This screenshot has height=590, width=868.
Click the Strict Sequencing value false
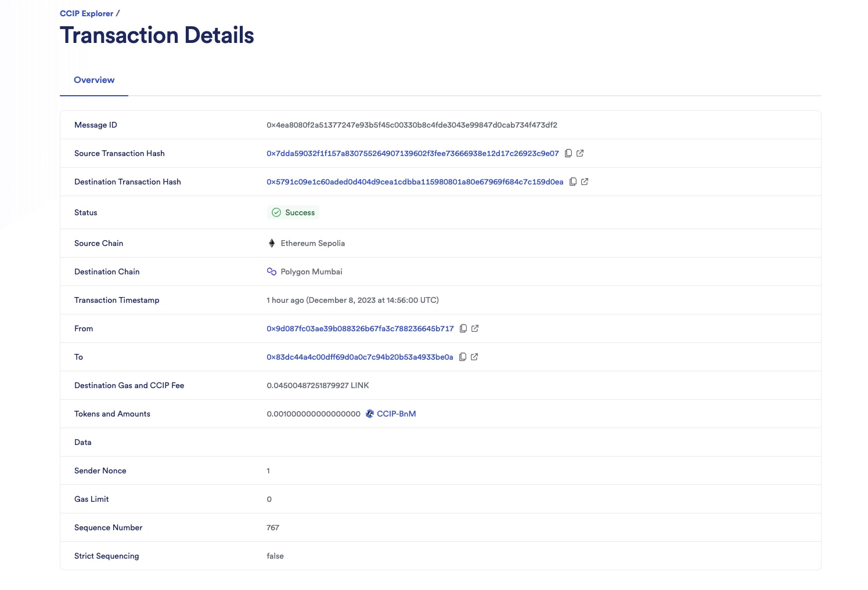[275, 556]
